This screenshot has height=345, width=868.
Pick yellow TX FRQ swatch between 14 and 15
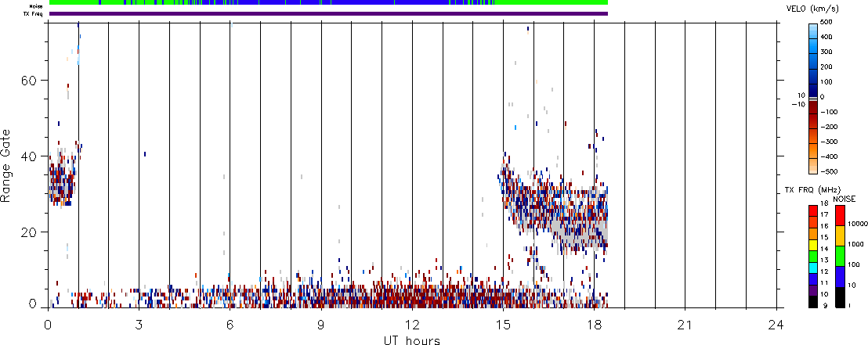[812, 243]
